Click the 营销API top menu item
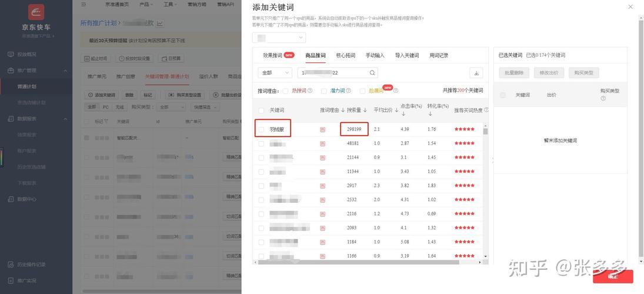The width and height of the screenshot is (644, 294). (225, 4)
